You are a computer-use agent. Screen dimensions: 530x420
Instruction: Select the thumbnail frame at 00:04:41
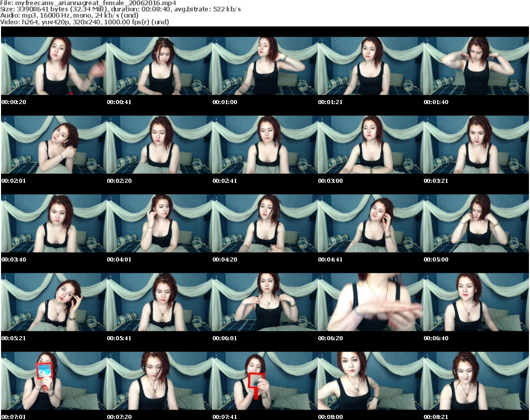(371, 224)
